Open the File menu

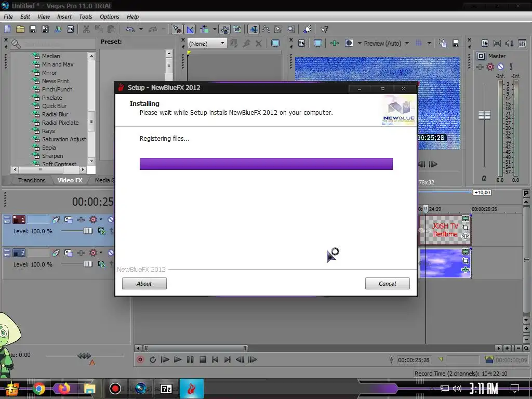pos(8,17)
